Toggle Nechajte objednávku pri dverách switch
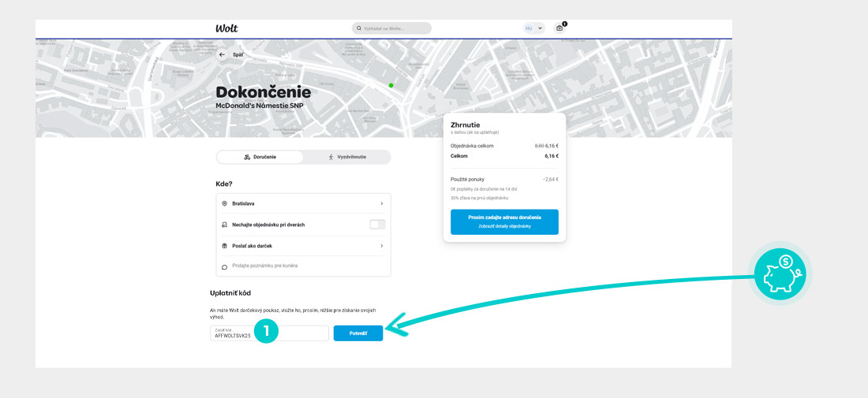Screen dimensions: 868x398 (x=377, y=225)
